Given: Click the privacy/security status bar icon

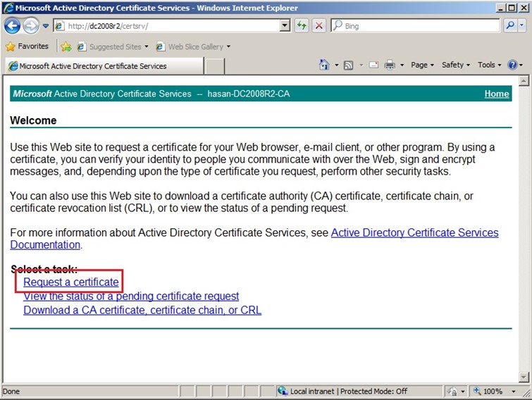Looking at the screenshot, I should point(452,392).
